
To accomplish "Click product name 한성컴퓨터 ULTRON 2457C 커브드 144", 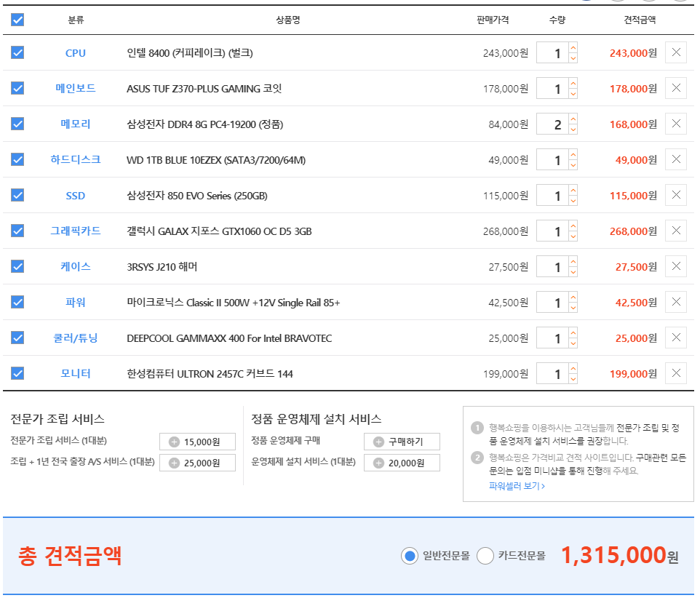I will coord(210,374).
